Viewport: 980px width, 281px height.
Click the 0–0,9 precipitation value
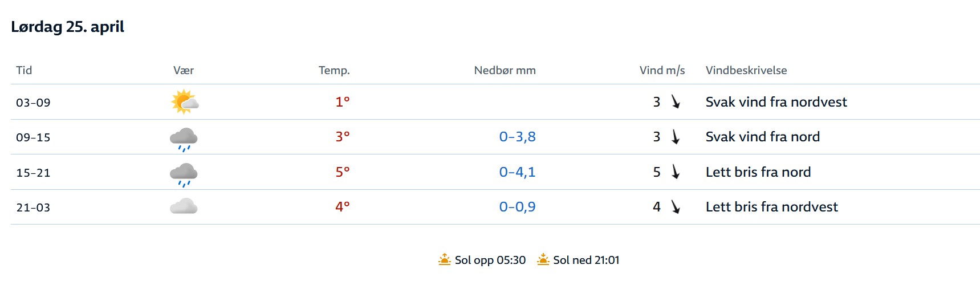coord(517,207)
